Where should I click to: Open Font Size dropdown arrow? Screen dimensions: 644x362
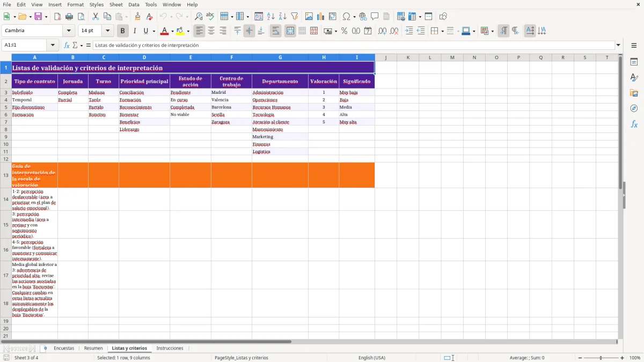107,31
